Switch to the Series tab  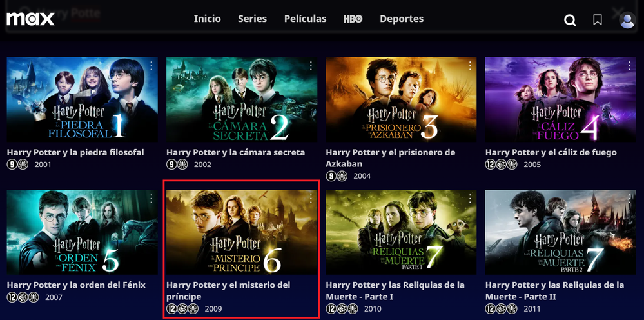point(252,19)
